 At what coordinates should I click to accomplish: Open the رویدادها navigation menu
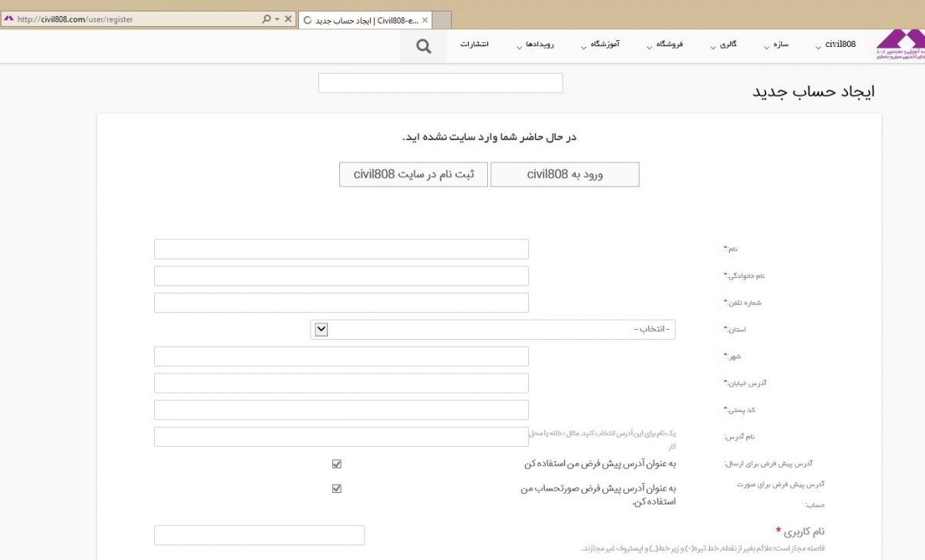pos(541,44)
